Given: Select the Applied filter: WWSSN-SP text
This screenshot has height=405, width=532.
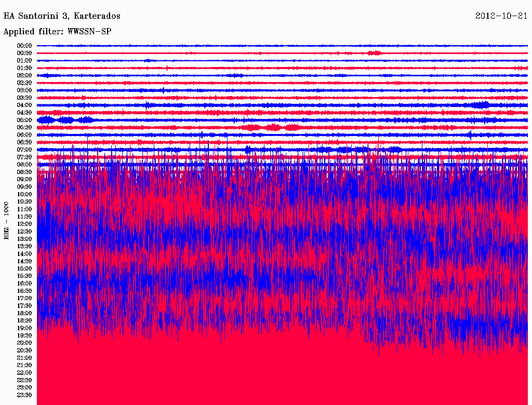Looking at the screenshot, I should (57, 32).
